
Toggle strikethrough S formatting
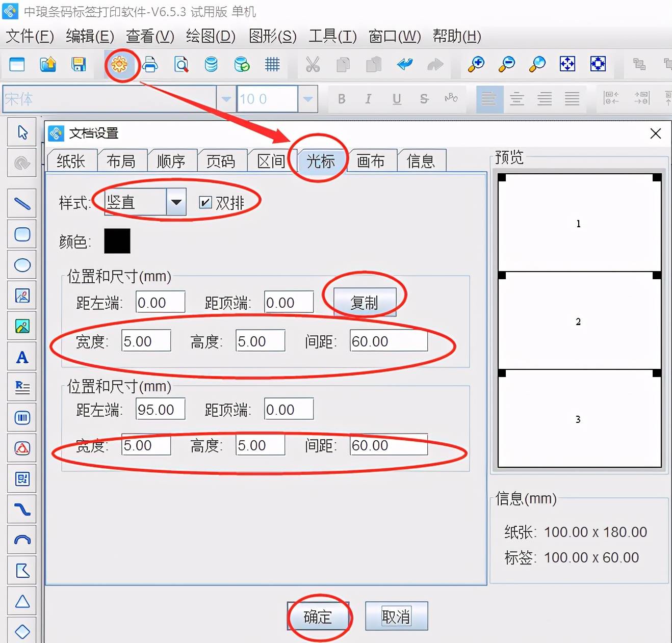click(x=424, y=99)
